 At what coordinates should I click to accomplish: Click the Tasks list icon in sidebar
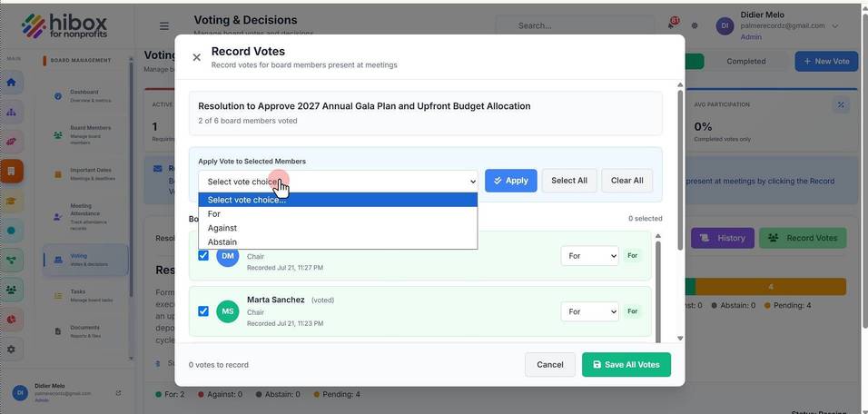(x=58, y=296)
